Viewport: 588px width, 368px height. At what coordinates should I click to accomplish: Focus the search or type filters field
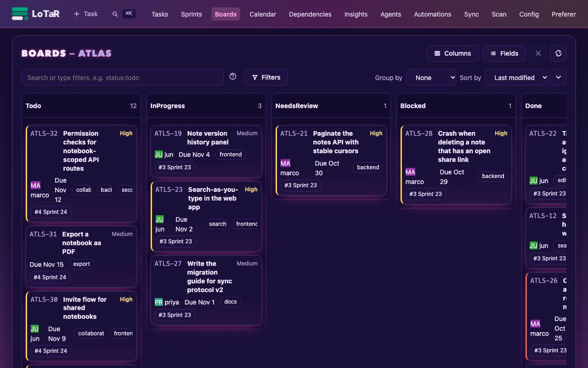(123, 77)
